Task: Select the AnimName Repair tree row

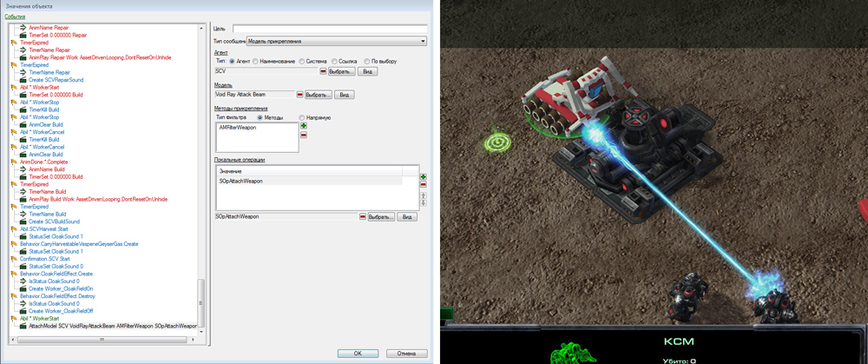Action: pyautogui.click(x=49, y=27)
